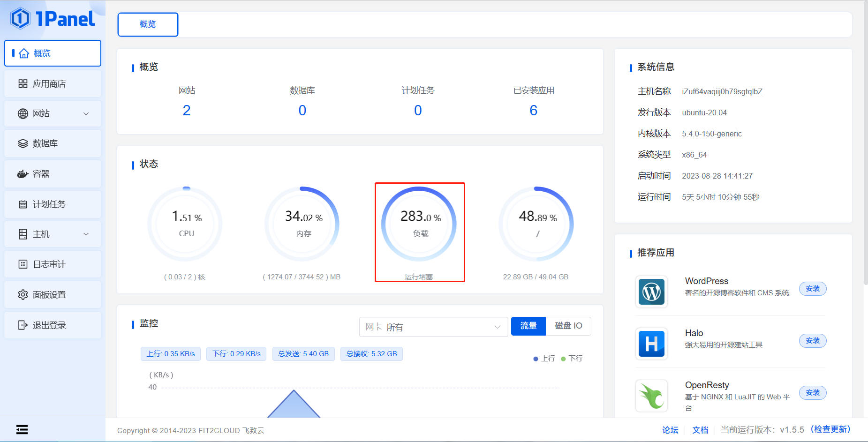Switch monitoring view to 磁盘 IO

[568, 326]
